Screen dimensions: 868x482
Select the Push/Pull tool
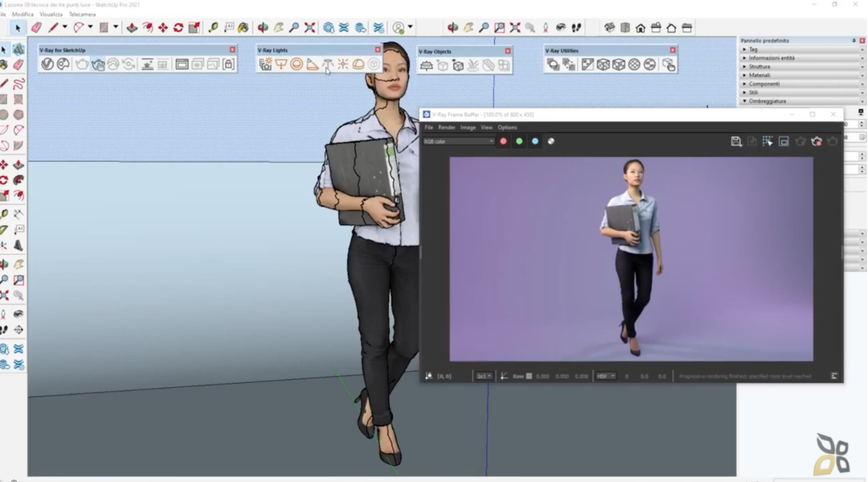[131, 27]
